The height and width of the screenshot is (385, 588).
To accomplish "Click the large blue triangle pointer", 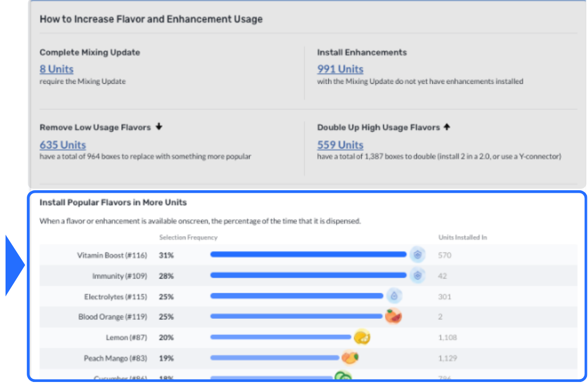I will pos(15,265).
